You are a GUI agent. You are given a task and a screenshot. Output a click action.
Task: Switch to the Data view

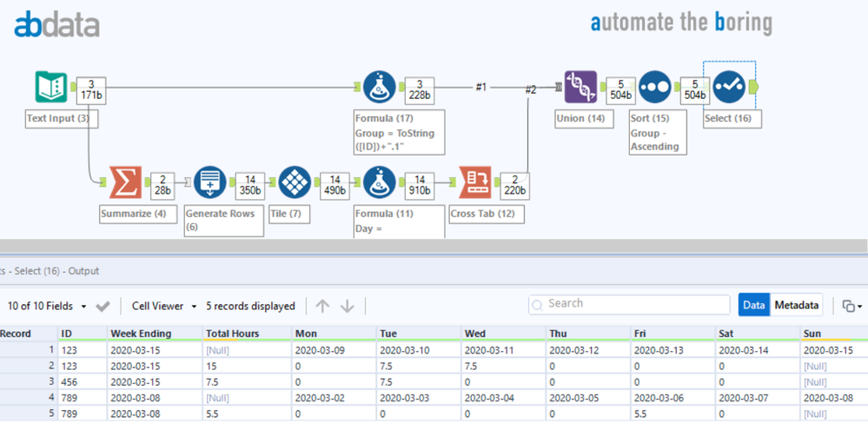click(753, 305)
